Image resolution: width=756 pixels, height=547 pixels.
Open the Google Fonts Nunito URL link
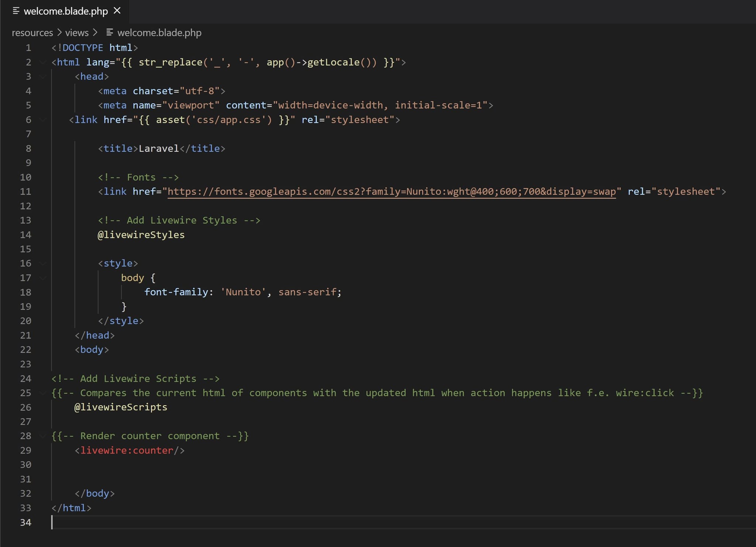[391, 191]
